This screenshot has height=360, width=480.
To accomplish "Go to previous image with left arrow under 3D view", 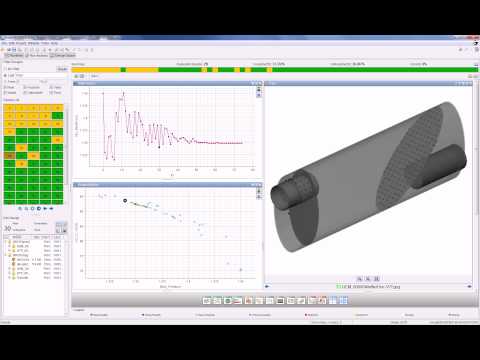I will pyautogui.click(x=267, y=286).
